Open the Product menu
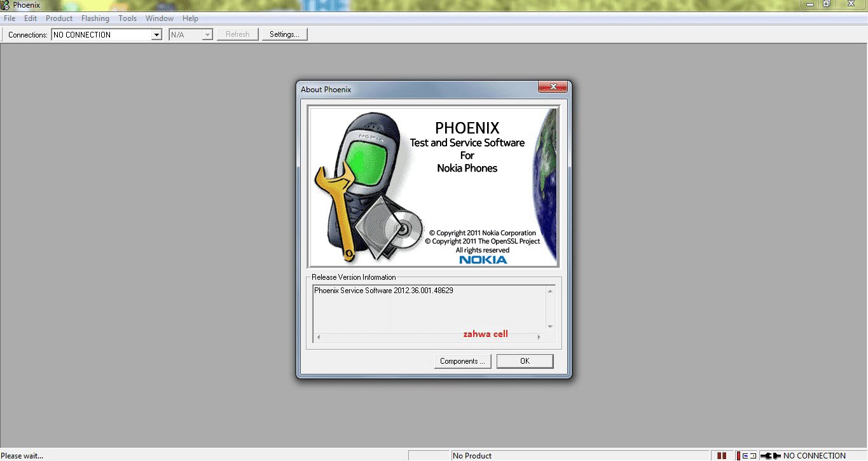Image resolution: width=868 pixels, height=461 pixels. pyautogui.click(x=59, y=18)
